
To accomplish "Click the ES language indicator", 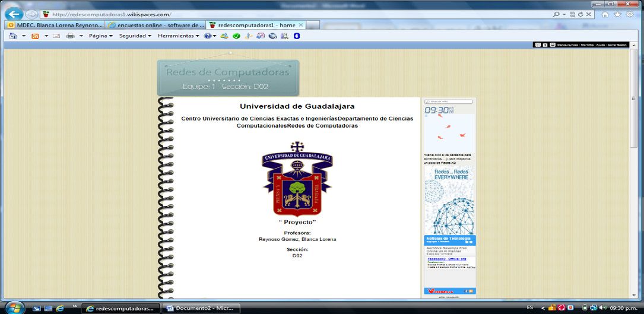I will [530, 307].
